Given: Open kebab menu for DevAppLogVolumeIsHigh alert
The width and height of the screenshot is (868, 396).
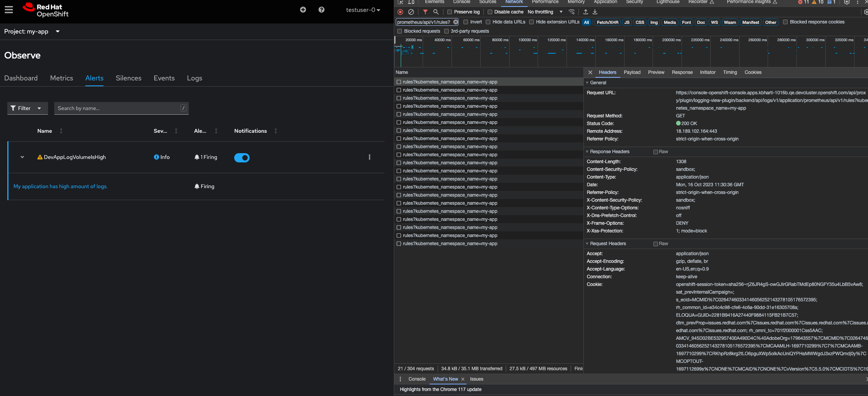Looking at the screenshot, I should pyautogui.click(x=370, y=157).
